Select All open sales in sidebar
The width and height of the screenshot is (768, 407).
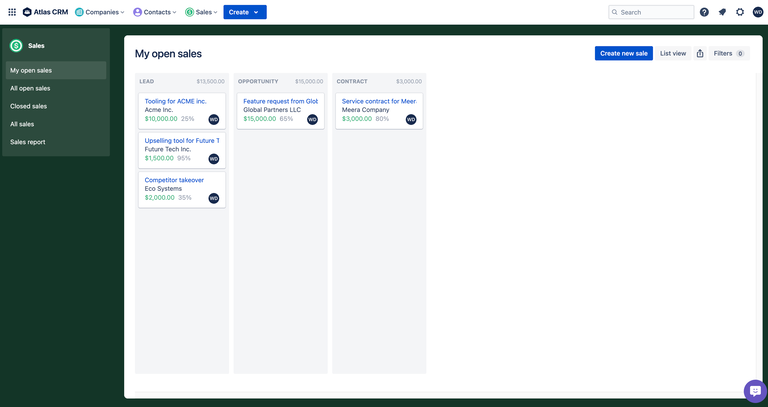[x=30, y=88]
